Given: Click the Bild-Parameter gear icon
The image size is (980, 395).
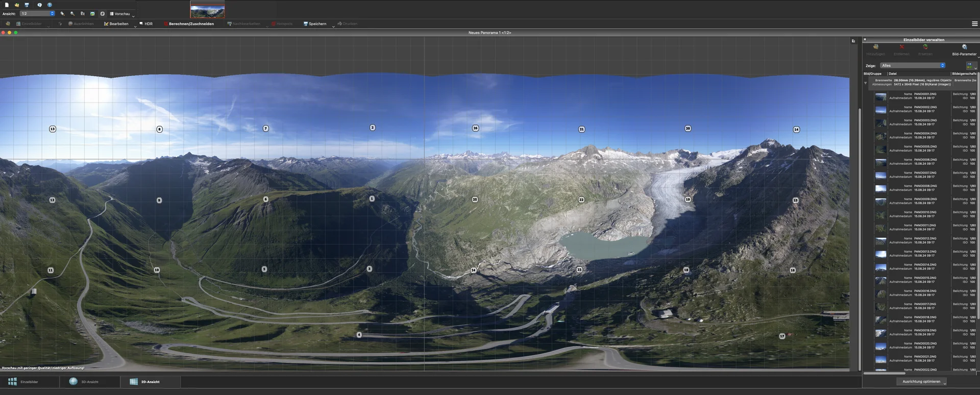Looking at the screenshot, I should [x=964, y=47].
